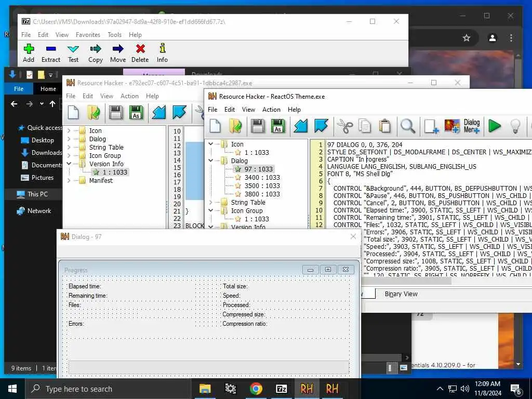Viewport: 532px width, 399px height.
Task: Expand String Table node in ReactOS Theme window
Action: [211, 202]
